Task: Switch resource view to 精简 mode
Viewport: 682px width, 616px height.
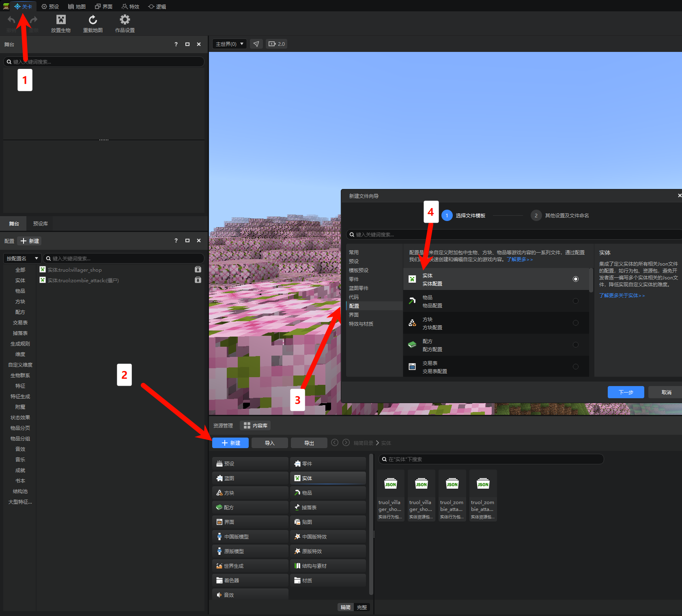Action: tap(346, 607)
